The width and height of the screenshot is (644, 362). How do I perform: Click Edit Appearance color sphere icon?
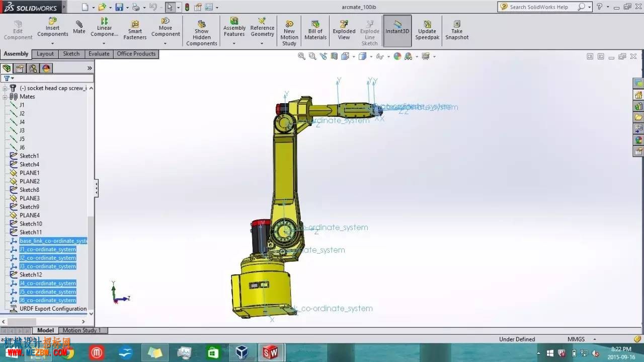397,56
